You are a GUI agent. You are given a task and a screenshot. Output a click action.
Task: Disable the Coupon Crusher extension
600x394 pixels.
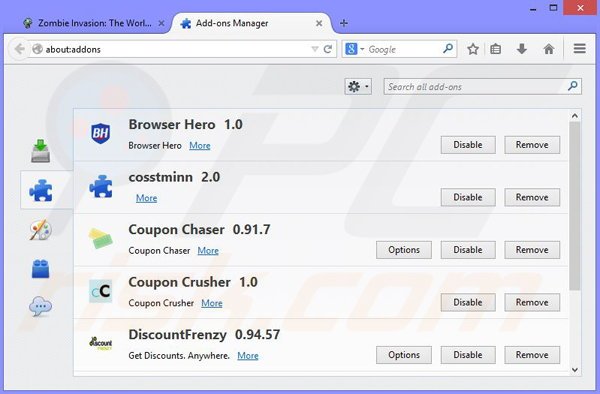coord(468,302)
